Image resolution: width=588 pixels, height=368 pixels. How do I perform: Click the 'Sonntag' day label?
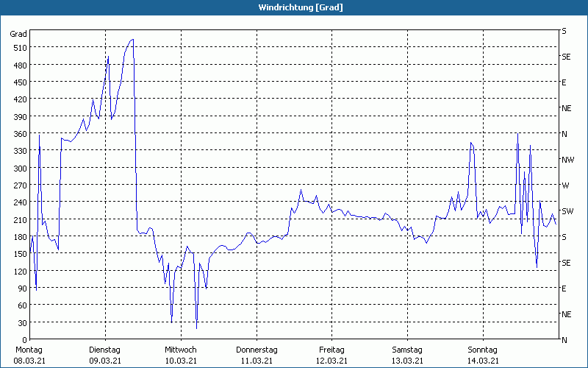tap(482, 350)
